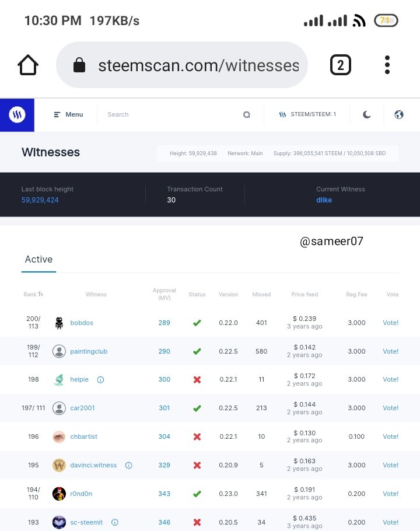The image size is (420, 531).
Task: Open helpie witness info icon
Action: (100, 380)
